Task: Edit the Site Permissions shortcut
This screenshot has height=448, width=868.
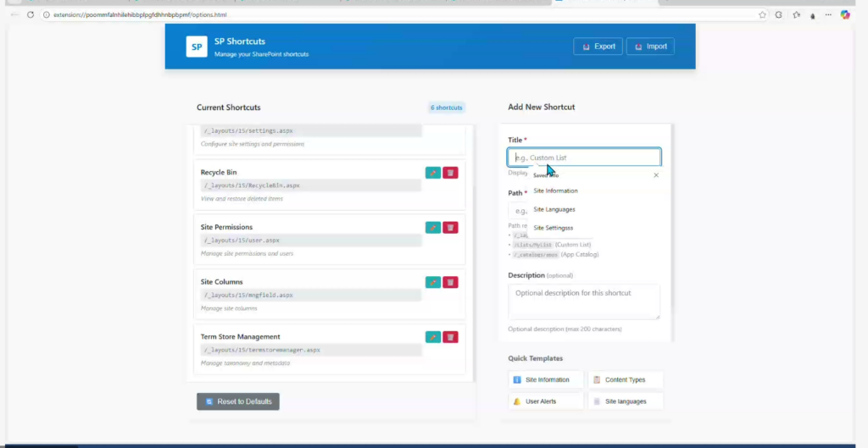Action: [x=432, y=227]
